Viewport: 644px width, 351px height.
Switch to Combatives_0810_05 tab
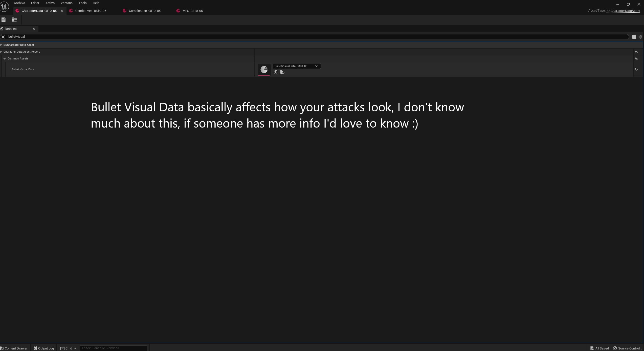(x=91, y=11)
